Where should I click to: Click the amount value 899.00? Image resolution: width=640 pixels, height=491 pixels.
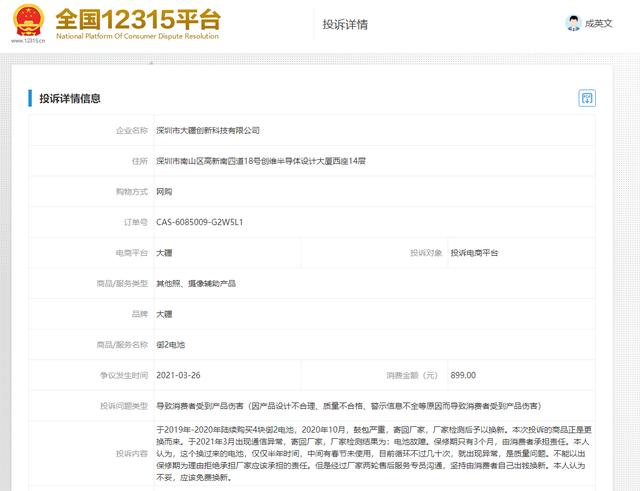463,375
